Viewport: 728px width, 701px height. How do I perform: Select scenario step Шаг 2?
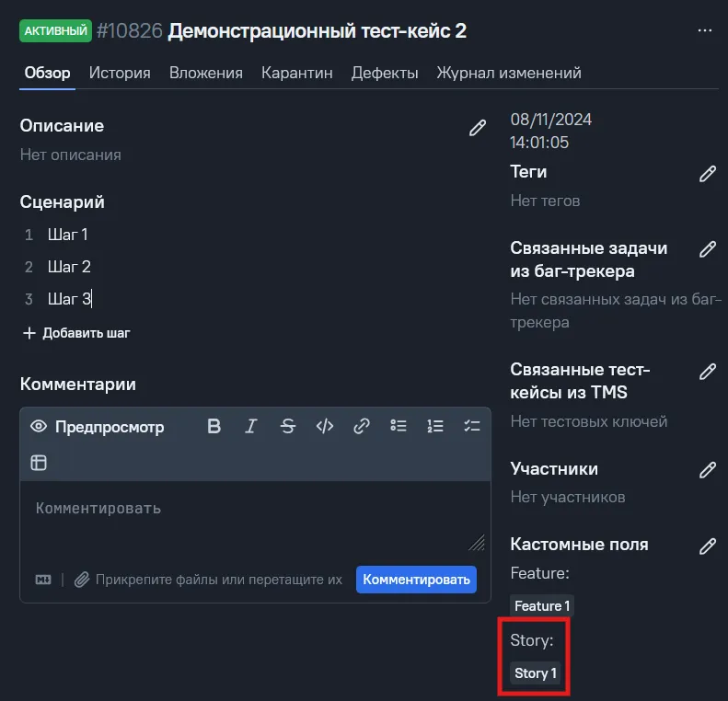69,267
